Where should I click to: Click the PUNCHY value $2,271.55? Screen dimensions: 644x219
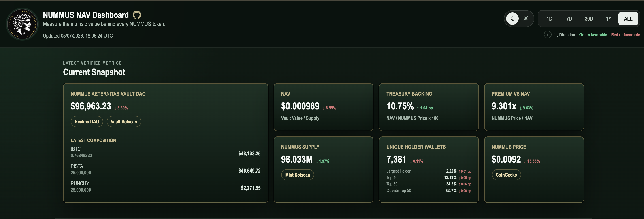tap(250, 188)
